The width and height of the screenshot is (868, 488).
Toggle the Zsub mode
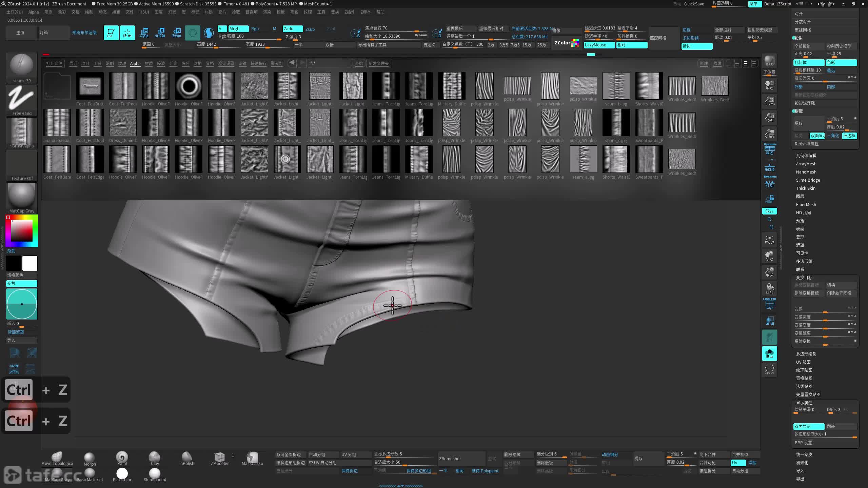(310, 29)
